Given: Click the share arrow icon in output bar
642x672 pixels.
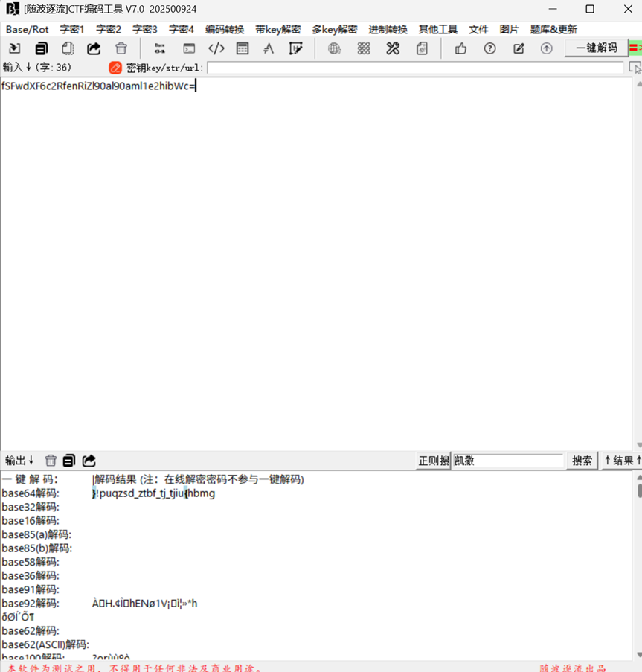Looking at the screenshot, I should (89, 461).
